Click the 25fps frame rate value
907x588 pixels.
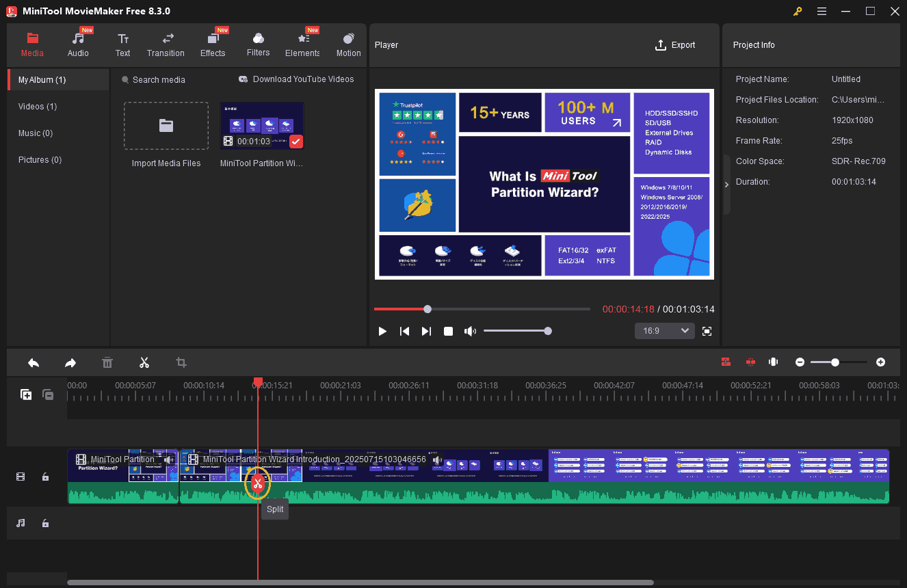pyautogui.click(x=842, y=141)
